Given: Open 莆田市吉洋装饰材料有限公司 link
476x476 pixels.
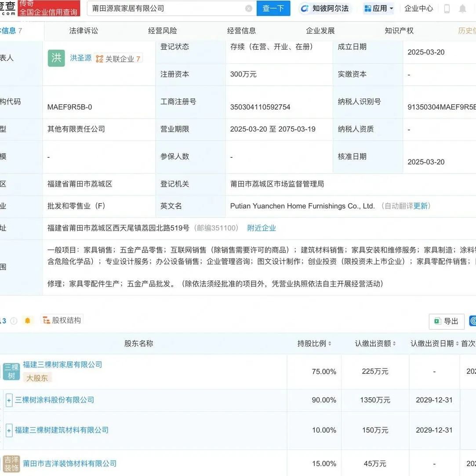Looking at the screenshot, I should tap(69, 464).
